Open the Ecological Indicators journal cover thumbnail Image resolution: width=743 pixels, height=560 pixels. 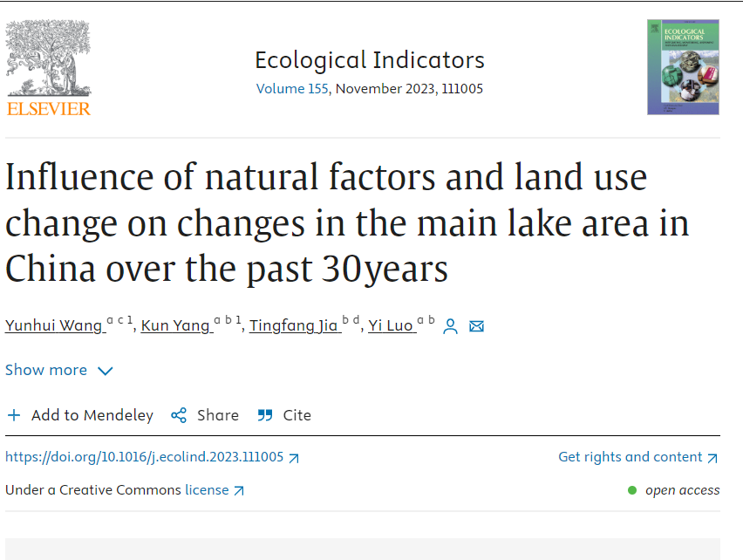[x=683, y=67]
